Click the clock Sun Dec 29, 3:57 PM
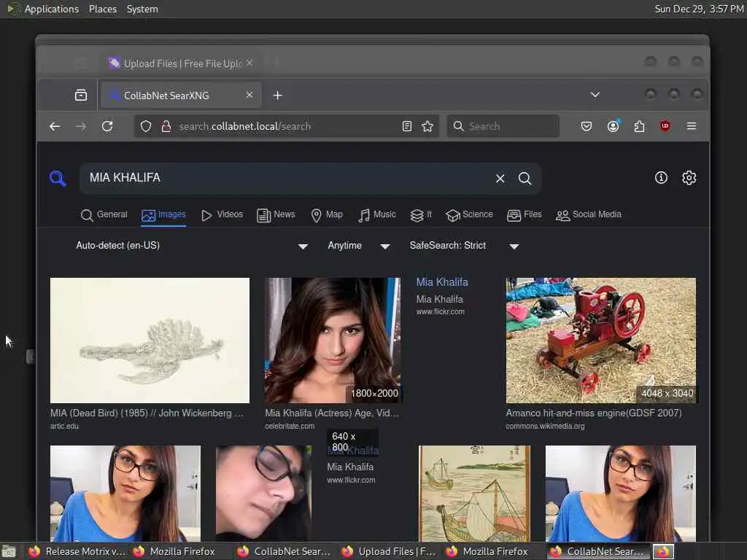Screen dimensions: 747x560 (x=699, y=9)
